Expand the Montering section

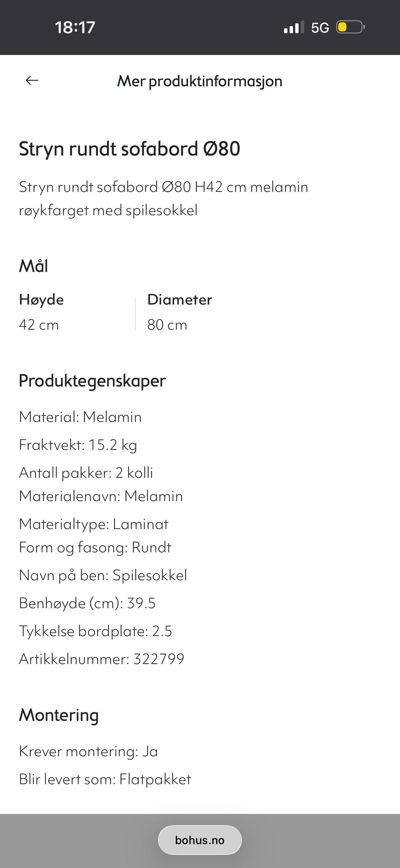pos(59,715)
